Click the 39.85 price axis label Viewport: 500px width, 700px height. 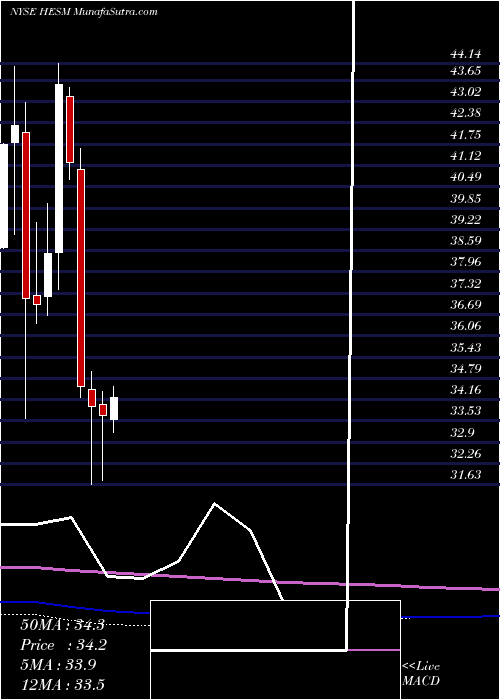click(x=466, y=198)
